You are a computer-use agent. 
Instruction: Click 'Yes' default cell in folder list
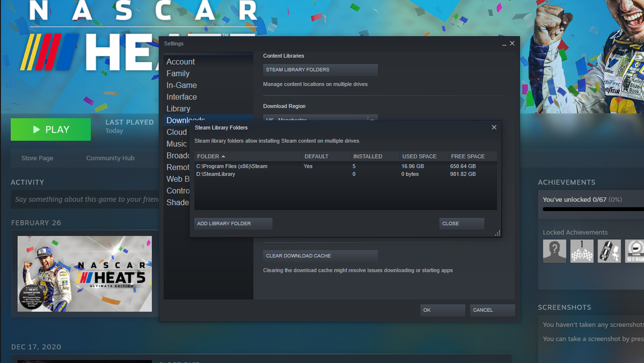coord(308,166)
